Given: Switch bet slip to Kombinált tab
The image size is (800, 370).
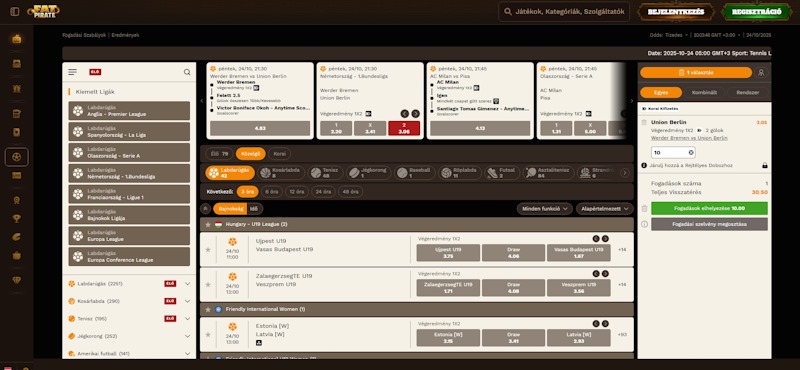Looking at the screenshot, I should pos(704,92).
